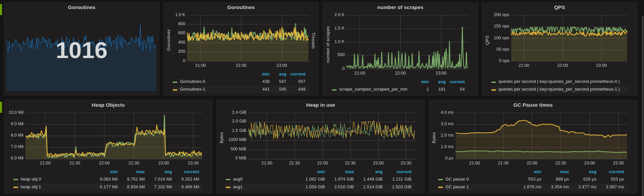Sort number of scrapes legend by avg
This screenshot has height=196, width=644.
442,82
